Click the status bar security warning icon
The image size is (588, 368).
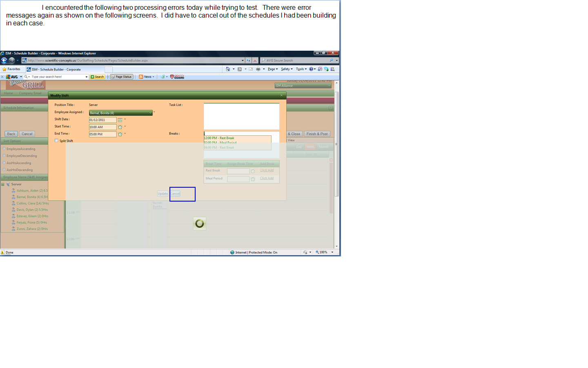[3, 252]
